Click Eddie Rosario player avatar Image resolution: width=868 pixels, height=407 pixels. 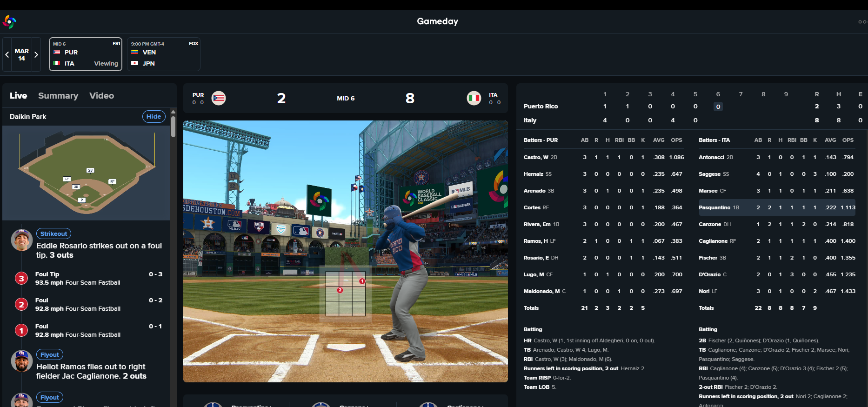click(x=21, y=240)
